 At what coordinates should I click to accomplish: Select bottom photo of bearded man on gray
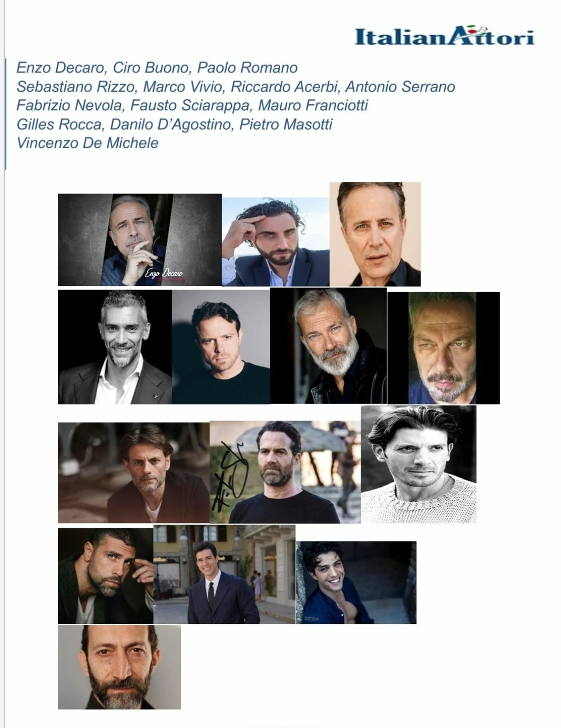tap(119, 667)
